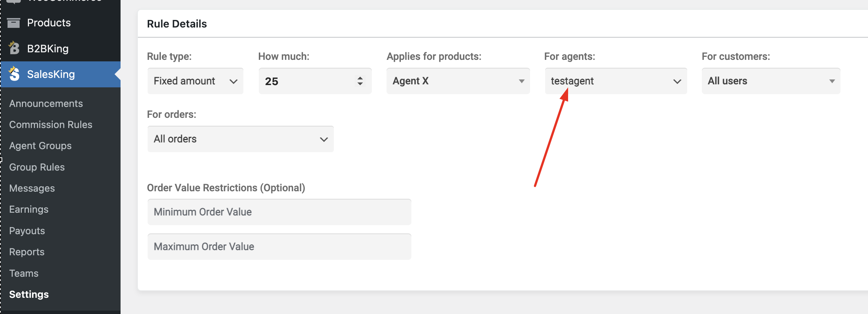Image resolution: width=868 pixels, height=314 pixels.
Task: Open the For orders dropdown
Action: [241, 139]
